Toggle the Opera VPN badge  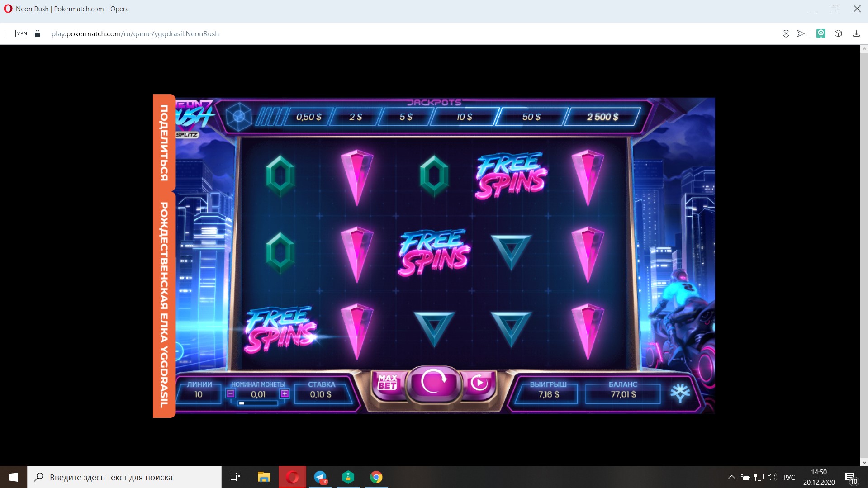tap(22, 33)
